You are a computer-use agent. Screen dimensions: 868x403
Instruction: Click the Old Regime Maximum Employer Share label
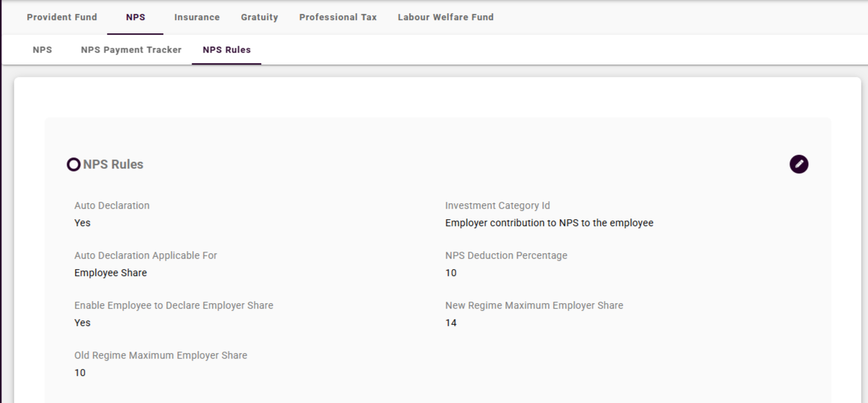pyautogui.click(x=160, y=356)
